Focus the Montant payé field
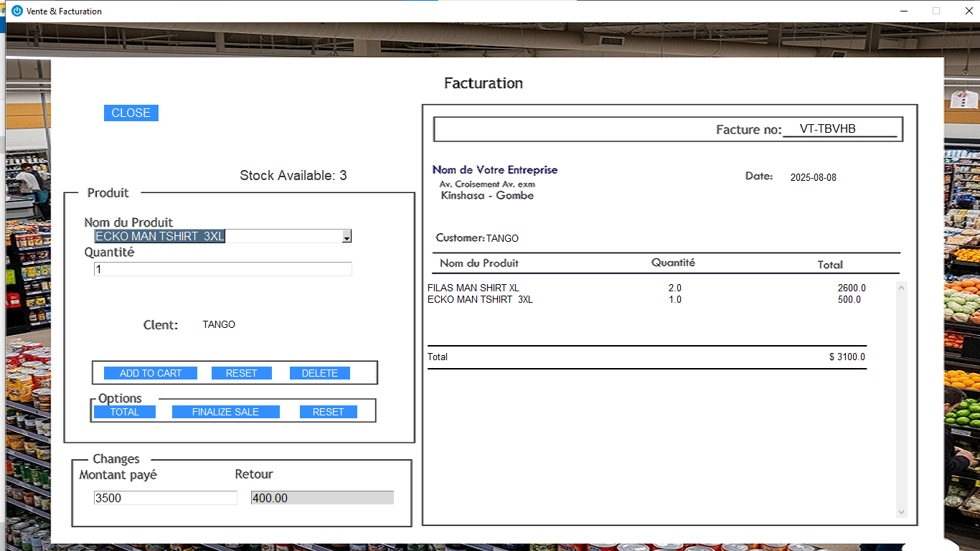The height and width of the screenshot is (551, 980). click(165, 498)
